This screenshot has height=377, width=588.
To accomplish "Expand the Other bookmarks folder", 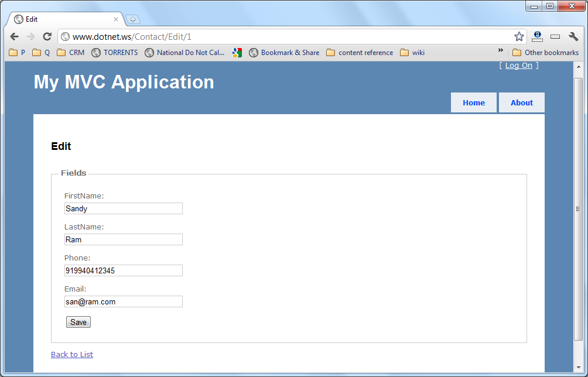I will point(545,53).
